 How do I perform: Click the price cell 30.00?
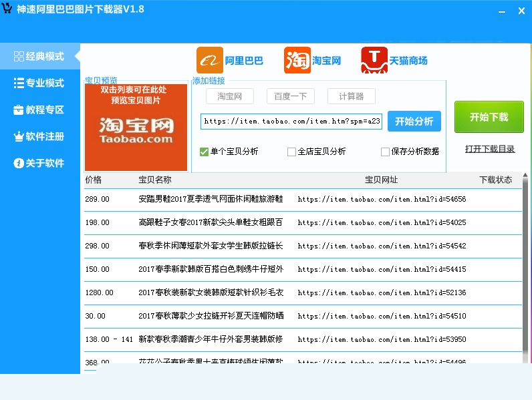coord(96,317)
